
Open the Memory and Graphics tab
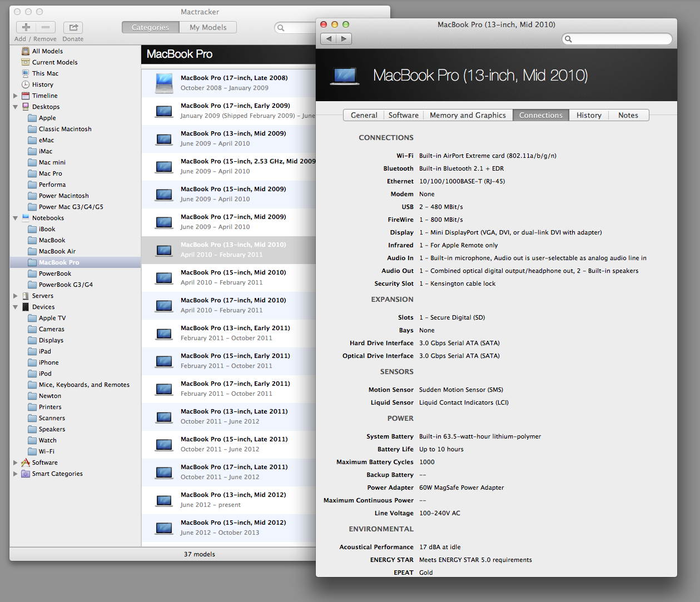tap(468, 115)
